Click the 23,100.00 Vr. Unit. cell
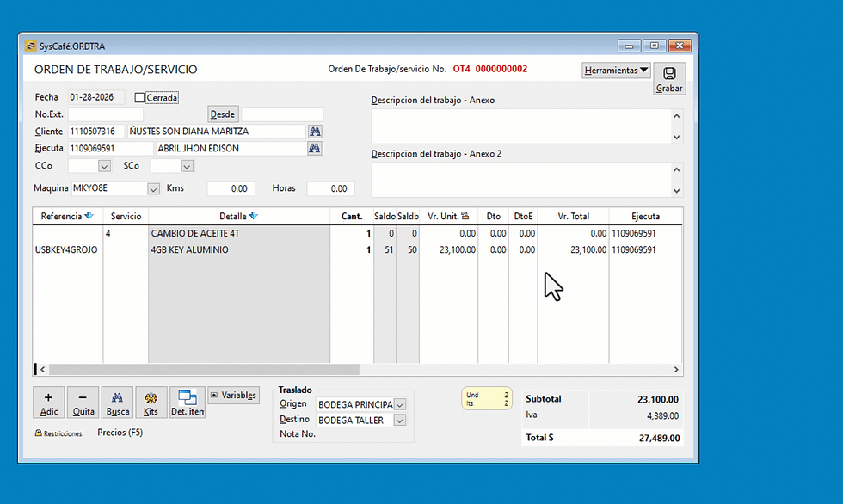 448,250
